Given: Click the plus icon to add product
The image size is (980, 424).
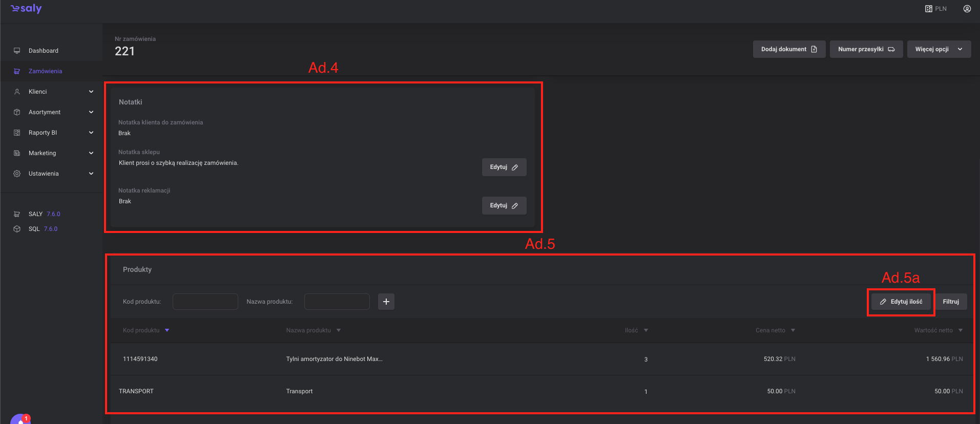Looking at the screenshot, I should (386, 302).
